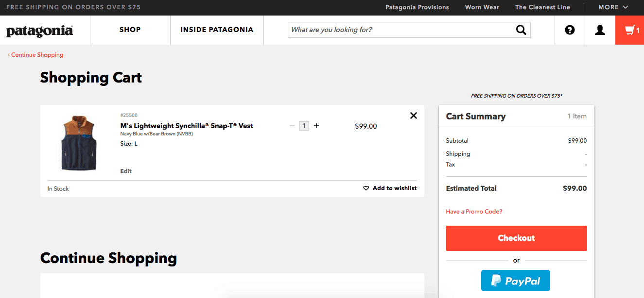Add the vest to wishlist

click(x=390, y=188)
